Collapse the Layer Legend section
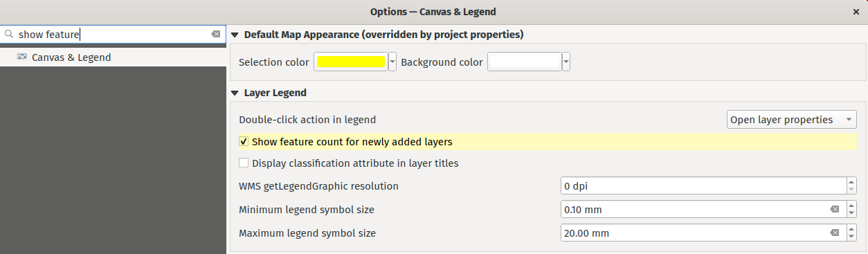868x254 pixels. point(235,93)
